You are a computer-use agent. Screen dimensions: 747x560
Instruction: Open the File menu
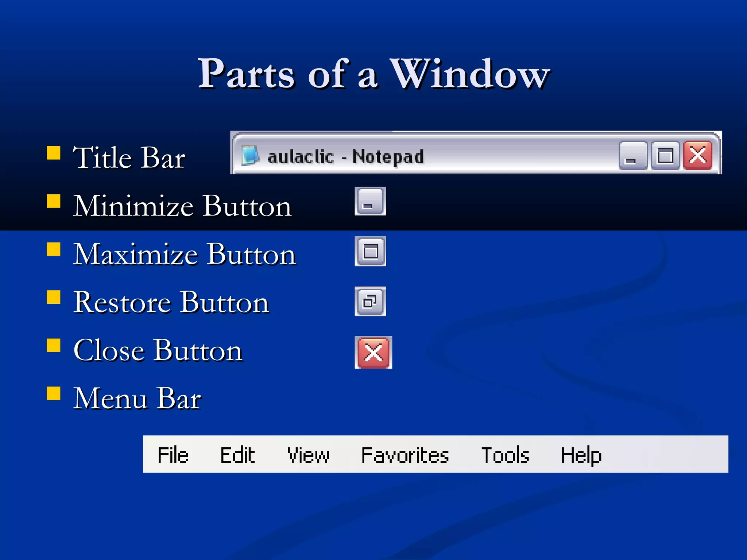tap(173, 455)
